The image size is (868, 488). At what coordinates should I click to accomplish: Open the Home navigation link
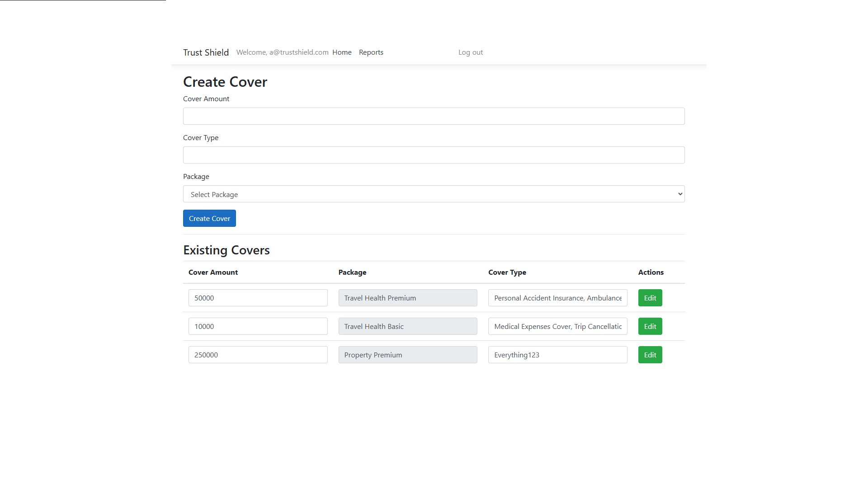[342, 52]
